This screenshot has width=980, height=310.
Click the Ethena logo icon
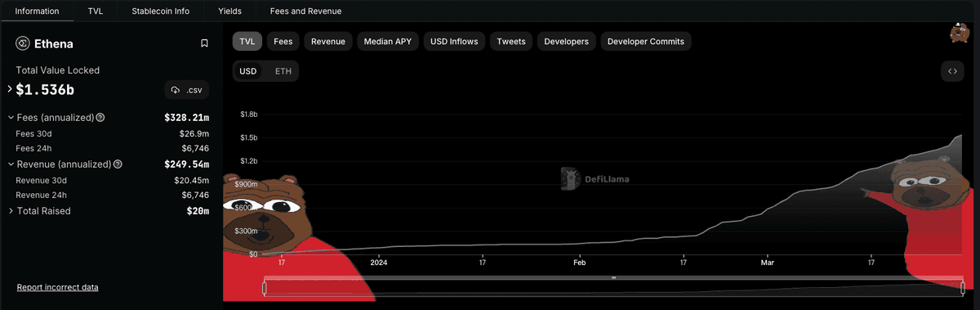pos(22,43)
